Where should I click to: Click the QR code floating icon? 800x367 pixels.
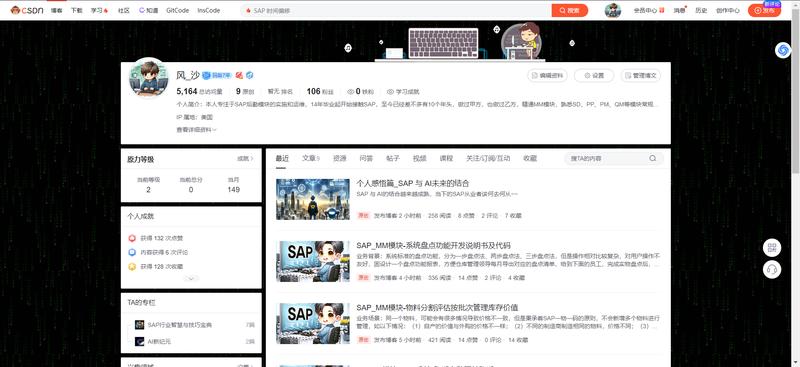click(x=772, y=248)
